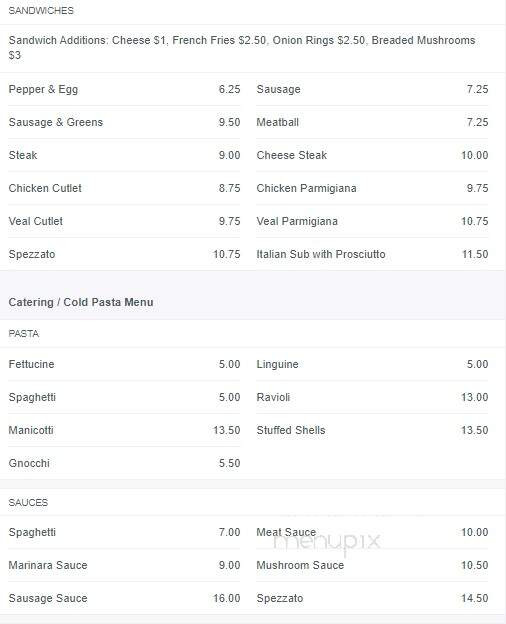Choose the Chicken Parmigiana sandwich entry
The height and width of the screenshot is (624, 506).
click(x=372, y=188)
